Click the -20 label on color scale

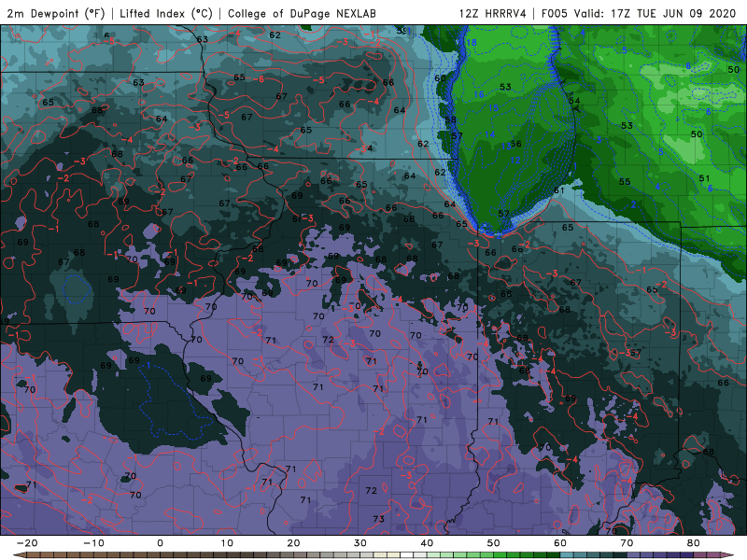point(27,543)
